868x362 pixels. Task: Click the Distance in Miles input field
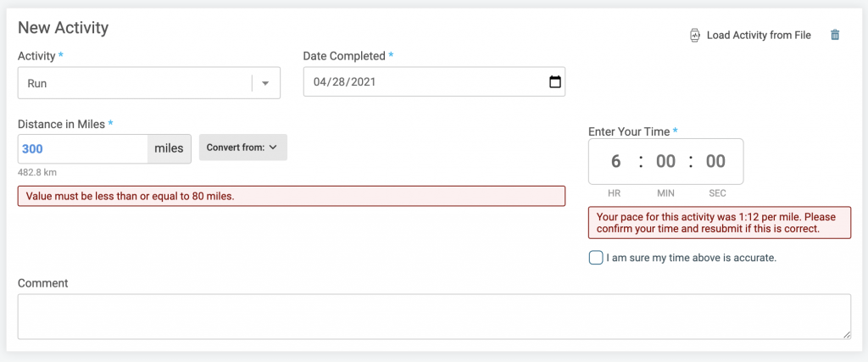click(83, 149)
